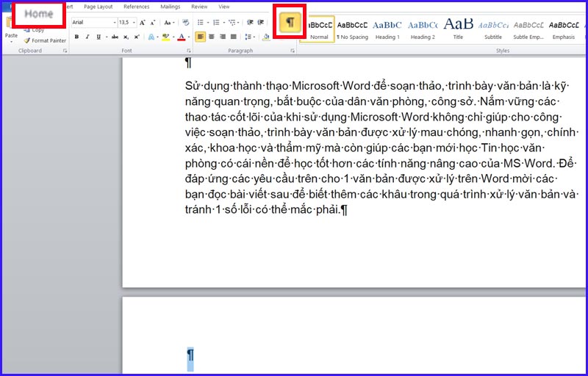Image resolution: width=588 pixels, height=376 pixels.
Task: Click the 13,5 font size field
Action: [125, 23]
